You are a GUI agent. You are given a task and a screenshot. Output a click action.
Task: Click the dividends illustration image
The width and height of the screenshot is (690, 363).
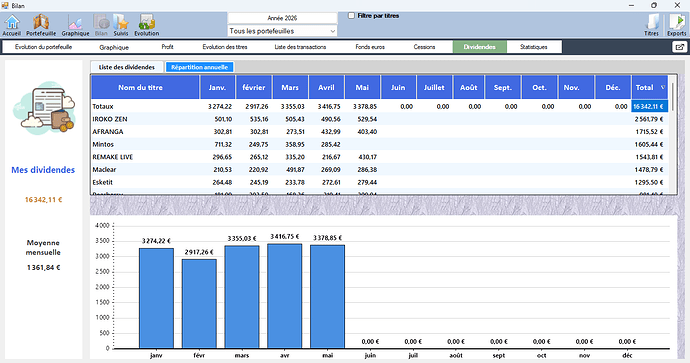click(44, 108)
